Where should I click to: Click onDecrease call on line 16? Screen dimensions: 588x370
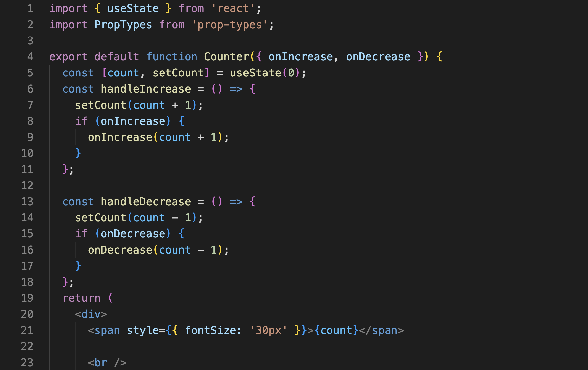coord(120,250)
